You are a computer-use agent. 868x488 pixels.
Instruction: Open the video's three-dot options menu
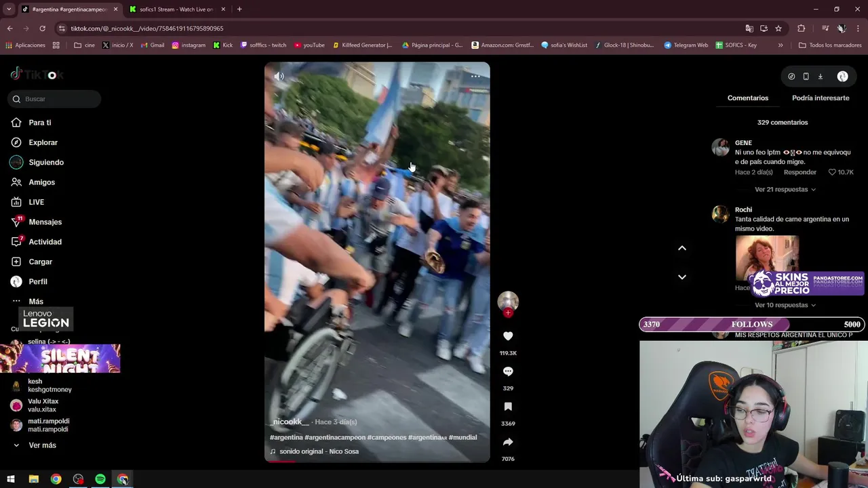[475, 77]
